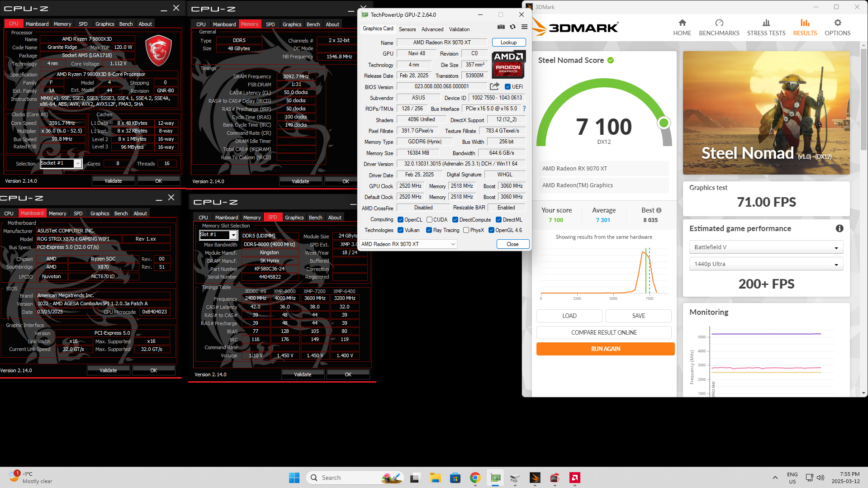This screenshot has height=488, width=868.
Task: Take a GPU-Z screenshot with the camera icon
Action: [x=501, y=27]
